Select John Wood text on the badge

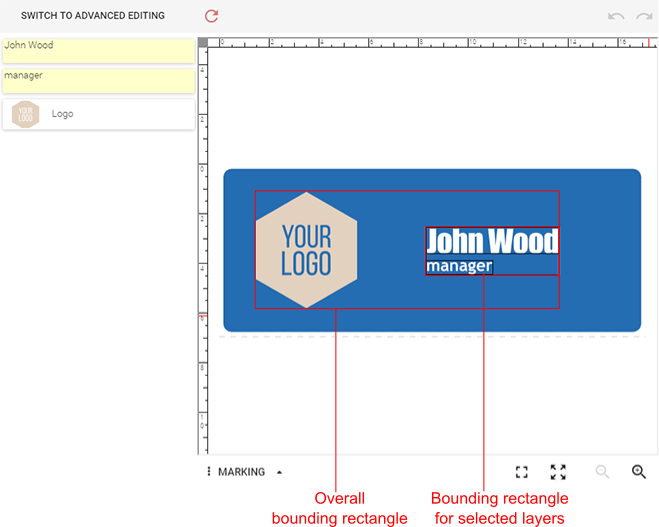pos(492,241)
